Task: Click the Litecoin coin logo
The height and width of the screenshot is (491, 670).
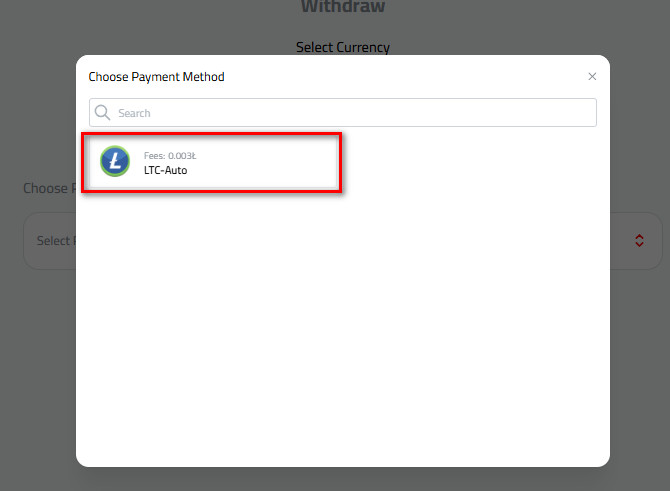Action: (115, 161)
